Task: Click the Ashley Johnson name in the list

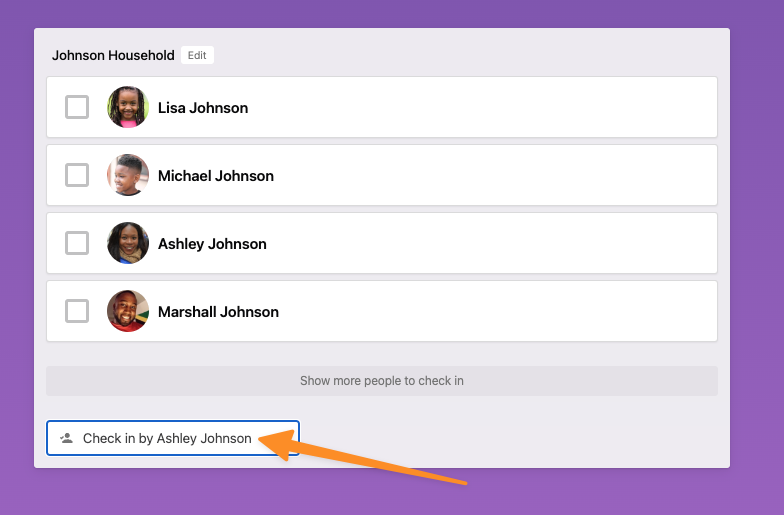Action: (212, 244)
